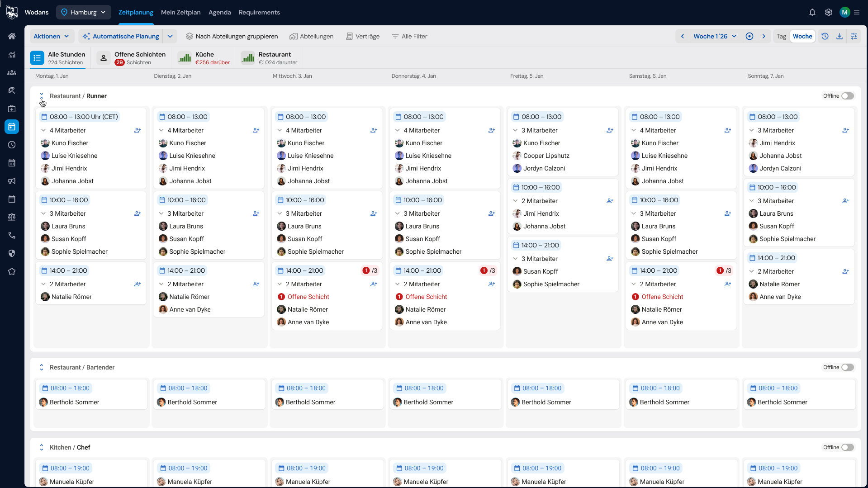Go to next week arrow
868x488 pixels.
(764, 36)
